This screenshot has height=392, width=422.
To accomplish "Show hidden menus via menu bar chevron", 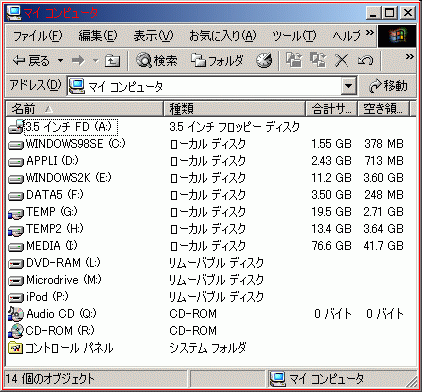I will [x=370, y=33].
